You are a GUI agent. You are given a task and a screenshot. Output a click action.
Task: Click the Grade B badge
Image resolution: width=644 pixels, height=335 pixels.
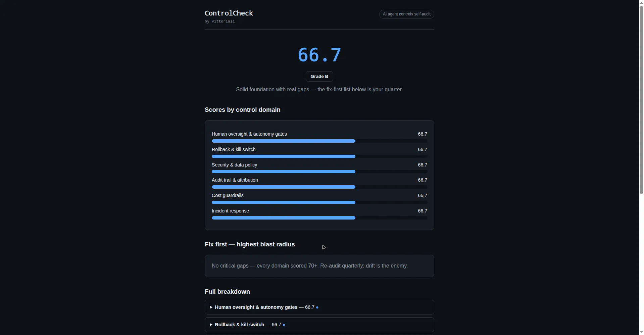pyautogui.click(x=319, y=77)
